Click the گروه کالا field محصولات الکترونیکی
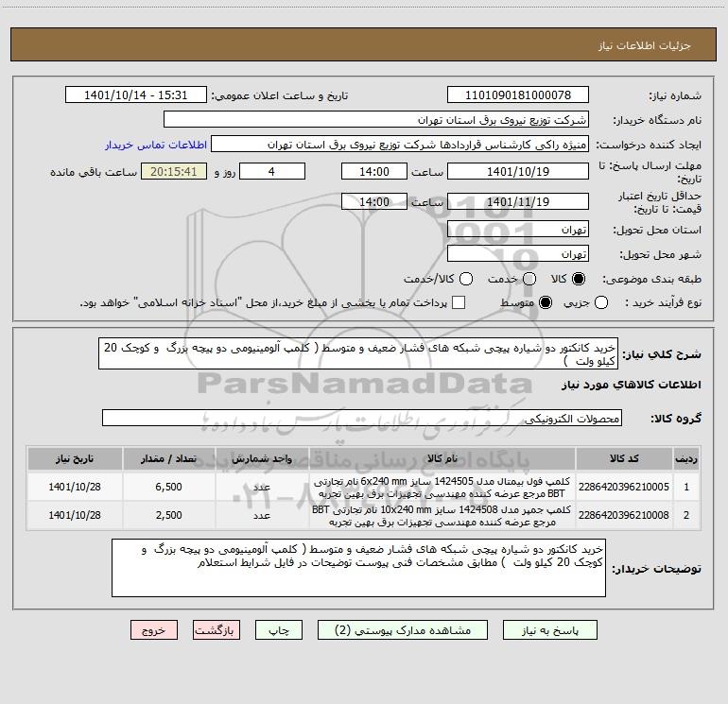 362,418
